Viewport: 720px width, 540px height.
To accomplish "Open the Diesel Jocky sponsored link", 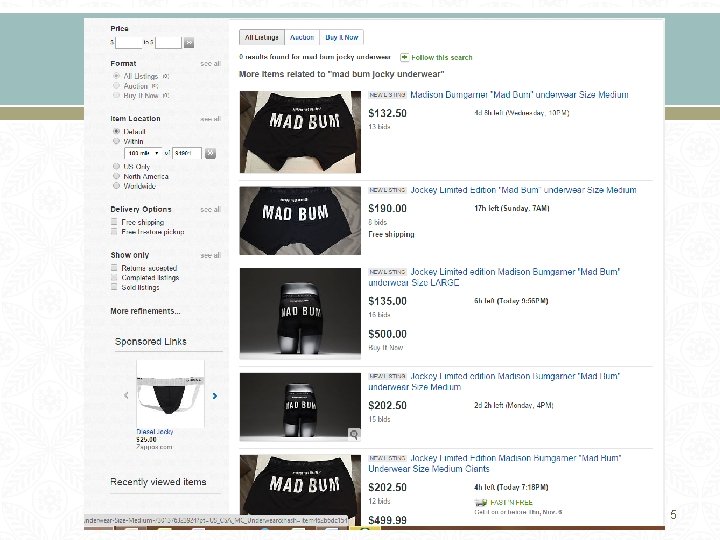I will (x=155, y=432).
